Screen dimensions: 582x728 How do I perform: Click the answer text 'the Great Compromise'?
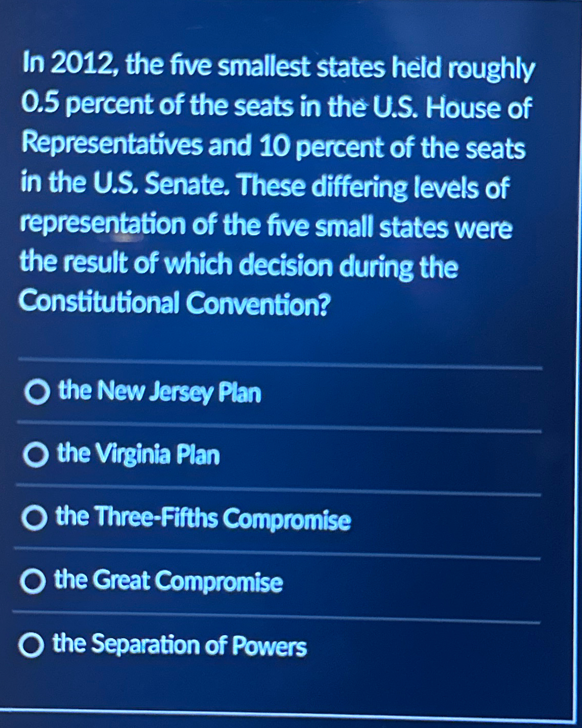[168, 582]
